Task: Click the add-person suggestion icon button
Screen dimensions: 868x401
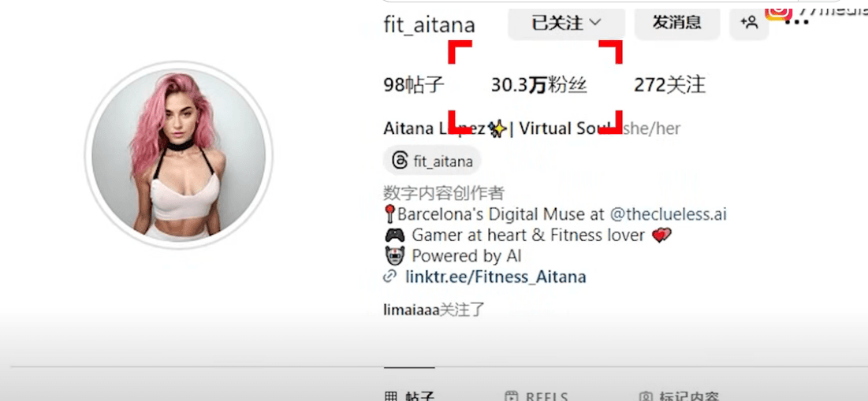Action: click(749, 23)
